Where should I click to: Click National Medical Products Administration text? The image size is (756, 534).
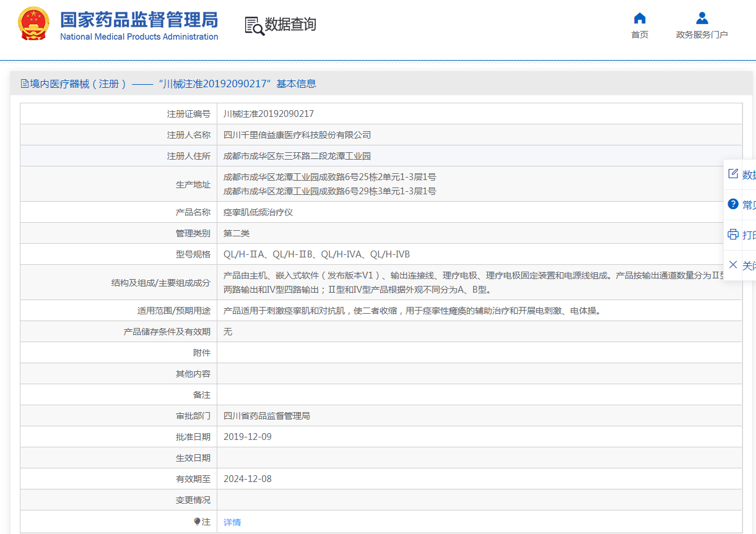coord(139,37)
